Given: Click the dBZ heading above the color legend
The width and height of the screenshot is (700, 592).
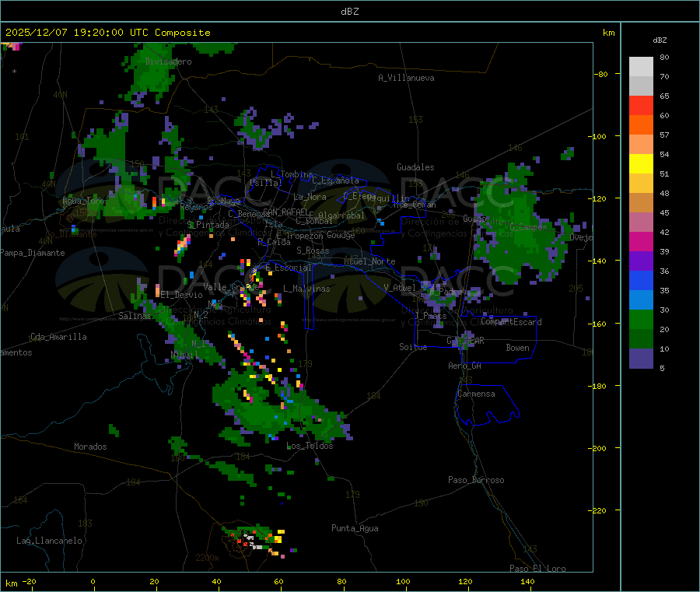Looking at the screenshot, I should click(660, 40).
